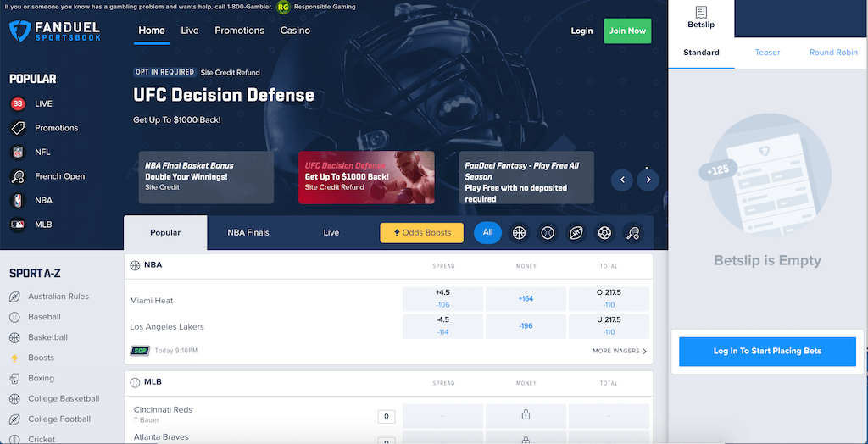This screenshot has height=444, width=868.
Task: Pick Over 217.5 total bet
Action: 609,299
